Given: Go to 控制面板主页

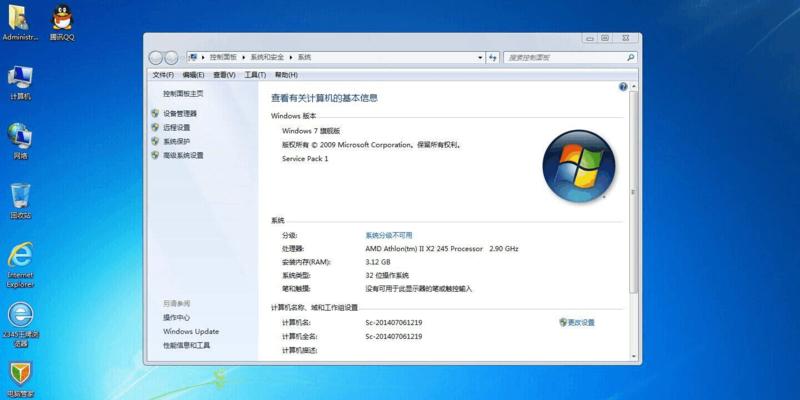Looking at the screenshot, I should pos(183,94).
